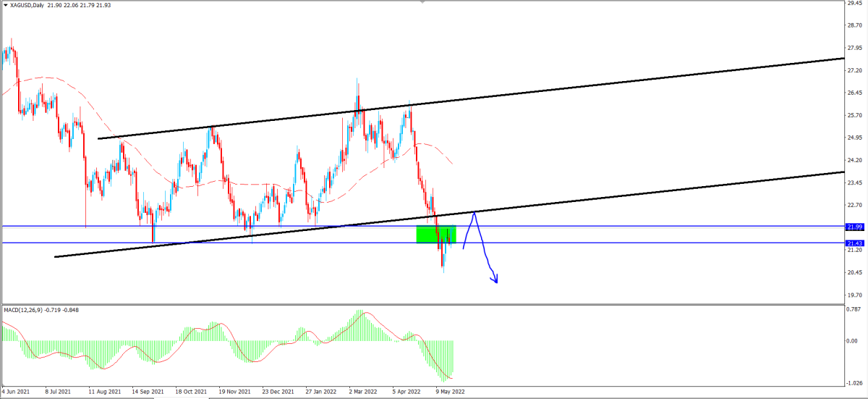Click the 24.95 price scale value

click(x=854, y=138)
